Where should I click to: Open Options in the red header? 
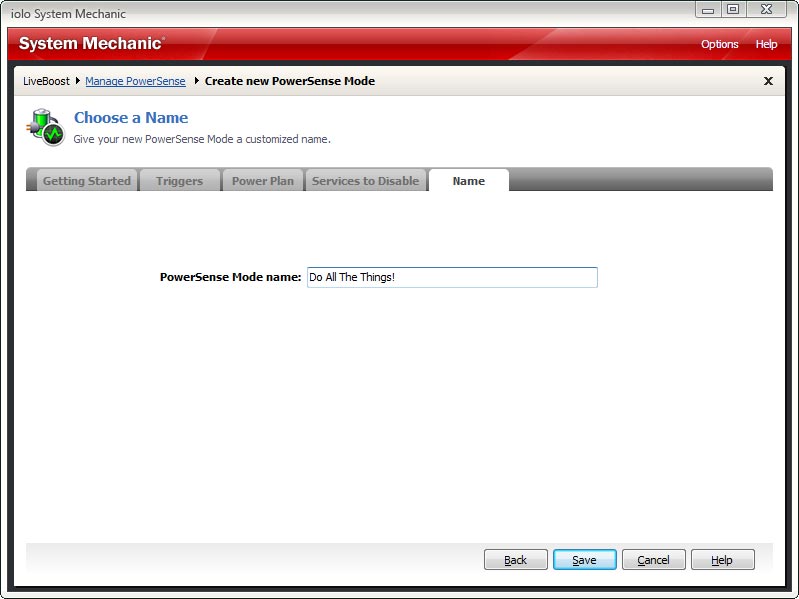(720, 44)
